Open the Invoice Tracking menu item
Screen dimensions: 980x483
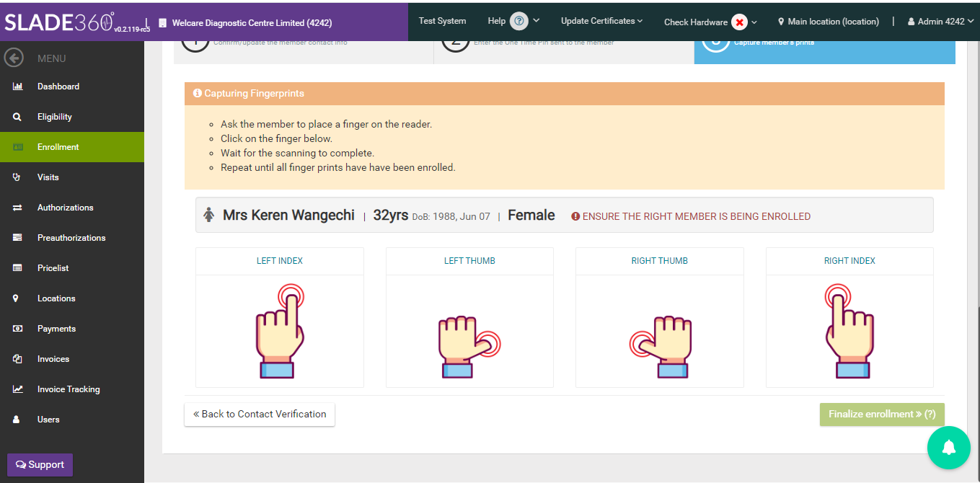point(72,389)
